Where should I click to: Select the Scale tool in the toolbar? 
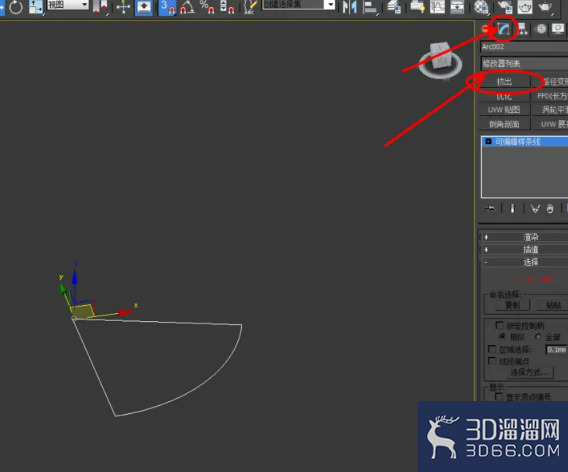tap(36, 7)
